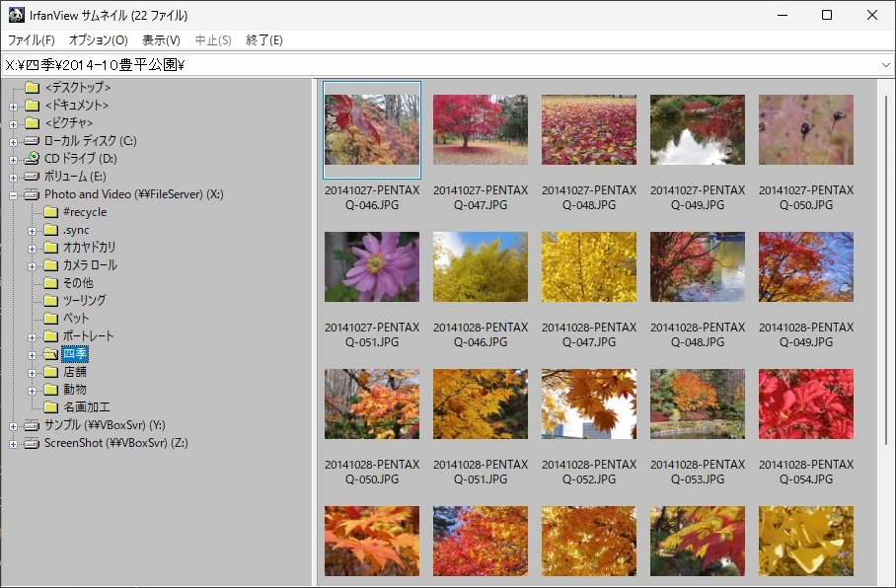The image size is (896, 588).
Task: Click the grayed-out 中止(S) menu item
Action: point(213,40)
